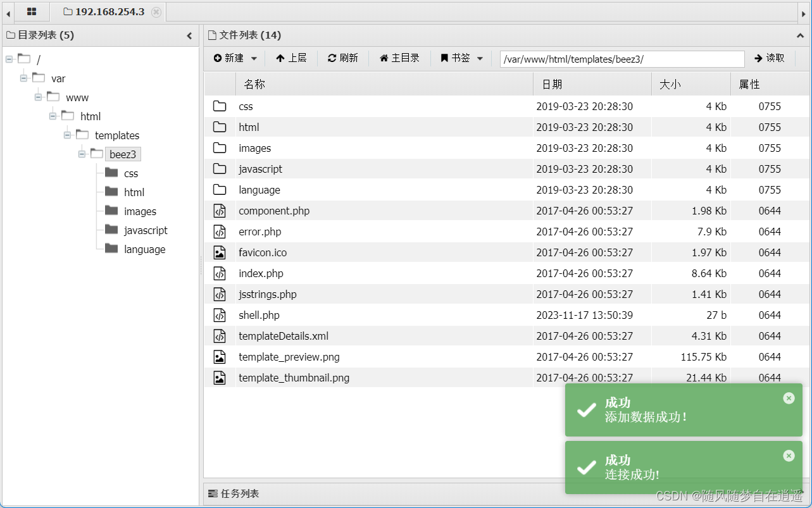Select the templates folder in tree
The width and height of the screenshot is (812, 508).
[x=117, y=135]
